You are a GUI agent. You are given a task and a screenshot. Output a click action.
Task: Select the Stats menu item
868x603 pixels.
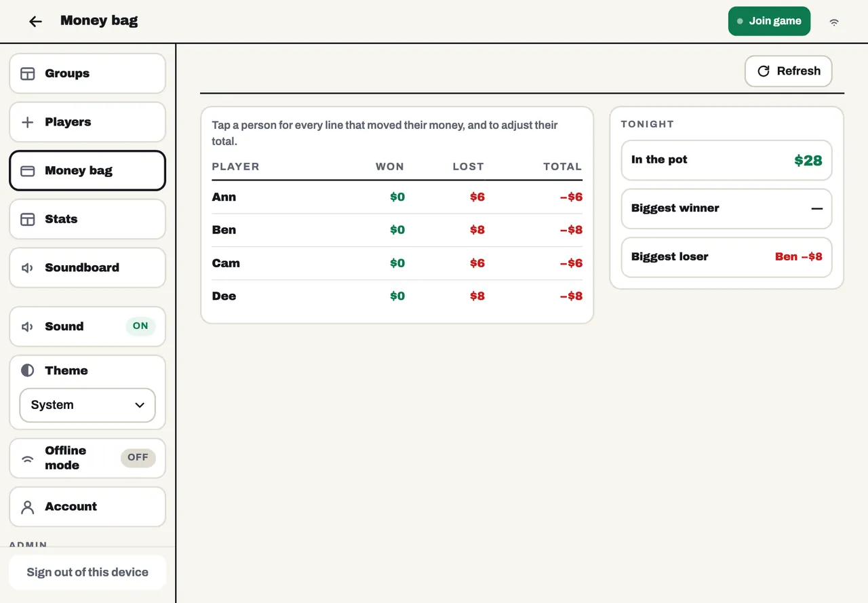pyautogui.click(x=87, y=219)
